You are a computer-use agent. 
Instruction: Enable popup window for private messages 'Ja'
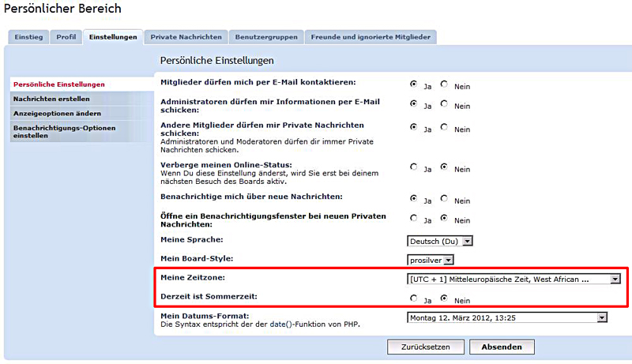413,218
